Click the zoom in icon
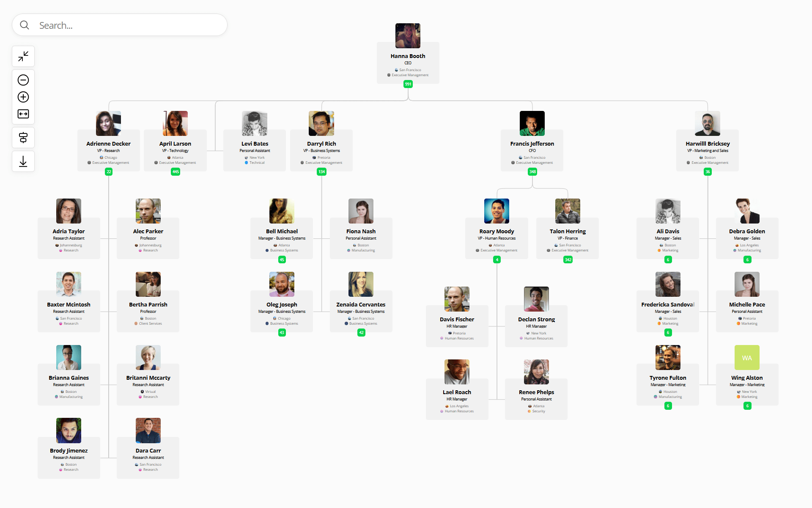This screenshot has width=812, height=508. click(x=23, y=97)
